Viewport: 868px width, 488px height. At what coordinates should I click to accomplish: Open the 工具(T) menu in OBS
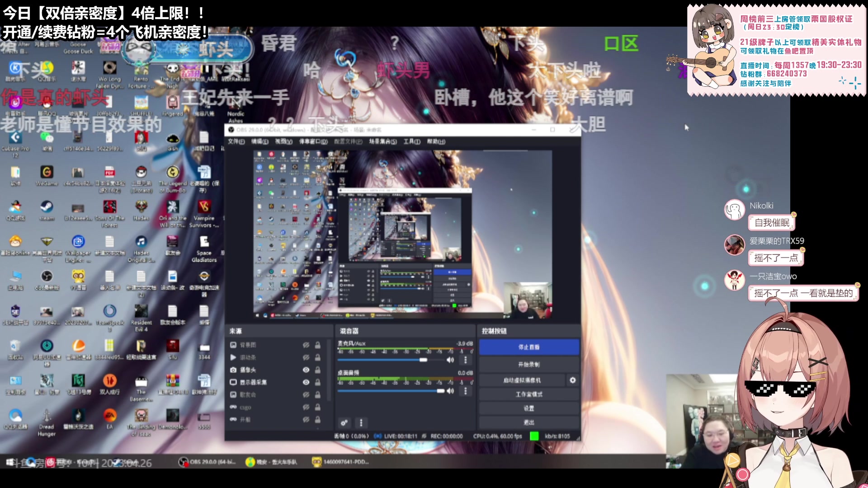point(412,141)
